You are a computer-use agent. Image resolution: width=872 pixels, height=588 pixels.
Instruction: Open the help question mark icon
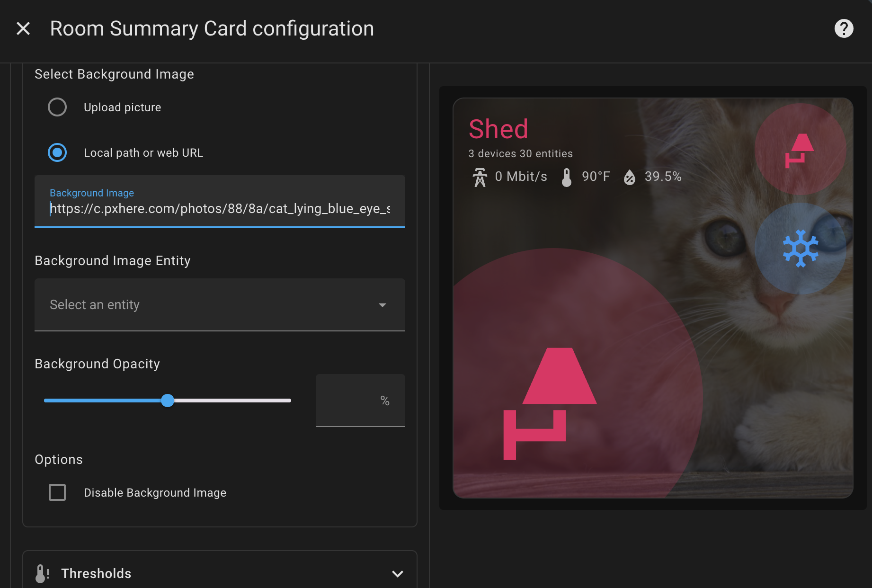(844, 28)
